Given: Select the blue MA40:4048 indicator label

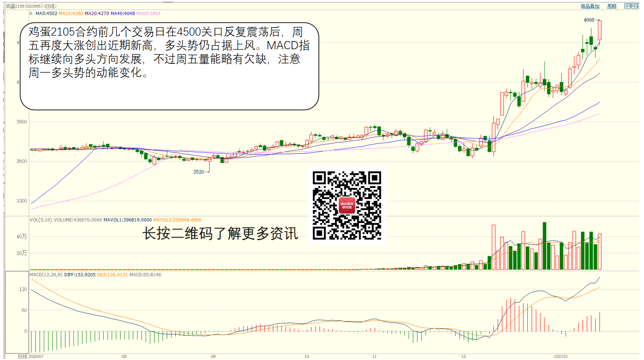Looking at the screenshot, I should tap(123, 14).
